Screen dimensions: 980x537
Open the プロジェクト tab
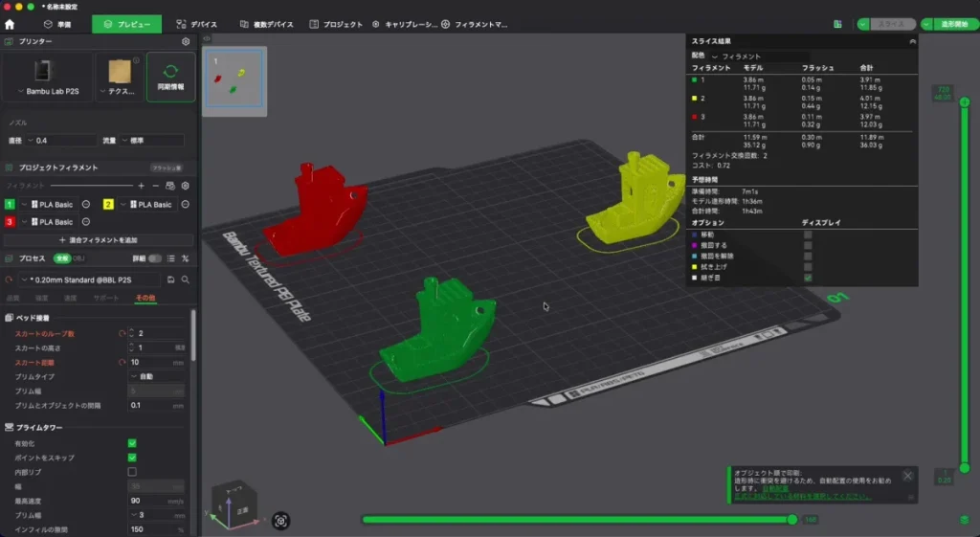pyautogui.click(x=336, y=24)
